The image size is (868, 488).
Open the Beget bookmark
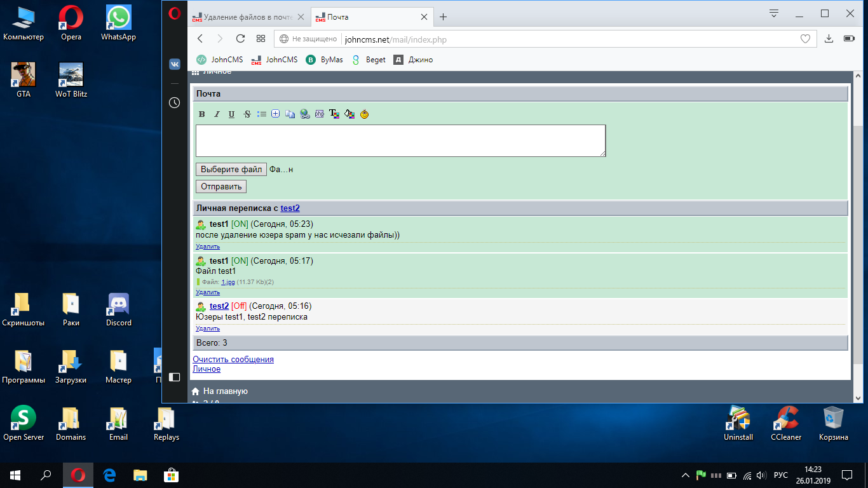pos(368,60)
